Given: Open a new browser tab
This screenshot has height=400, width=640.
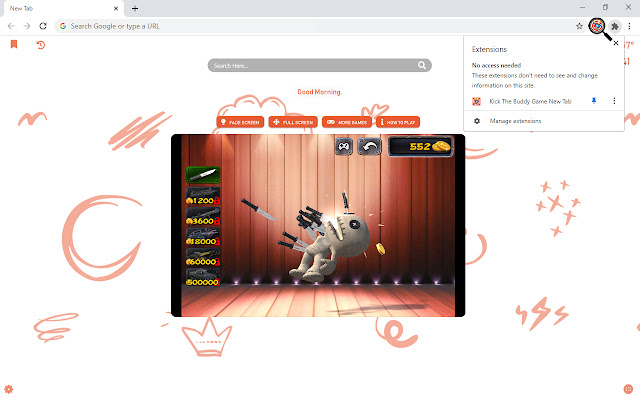Looking at the screenshot, I should point(135,8).
